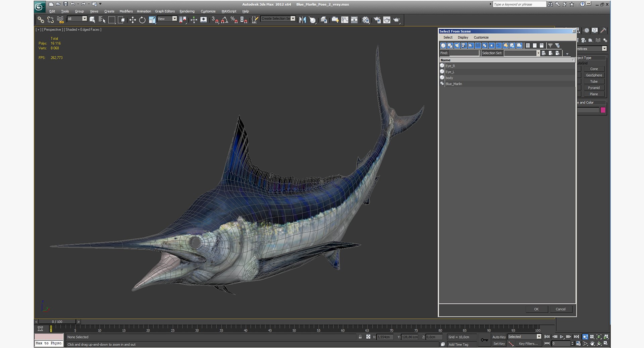This screenshot has height=348, width=644.
Task: Open the Modifiers menu
Action: click(126, 11)
